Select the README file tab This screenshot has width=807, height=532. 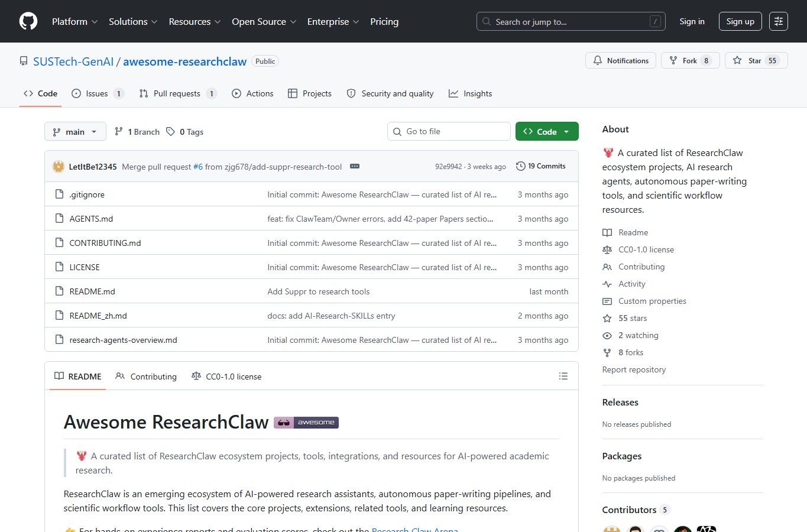click(x=77, y=376)
